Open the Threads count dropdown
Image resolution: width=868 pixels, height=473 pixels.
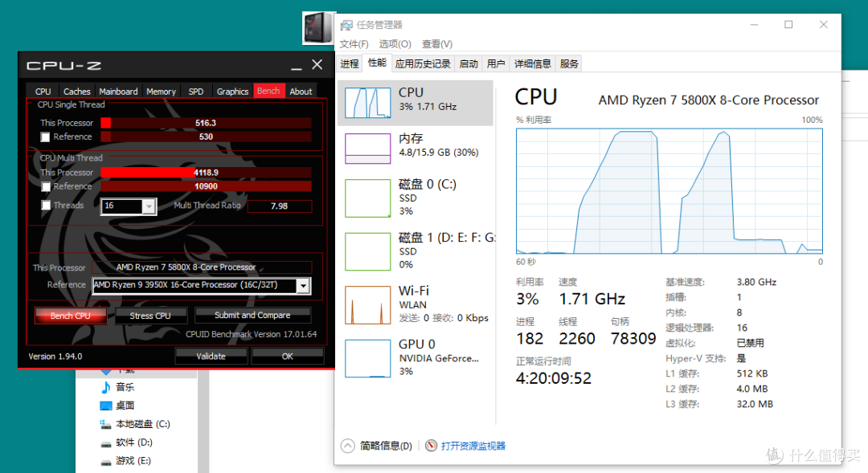pyautogui.click(x=149, y=206)
